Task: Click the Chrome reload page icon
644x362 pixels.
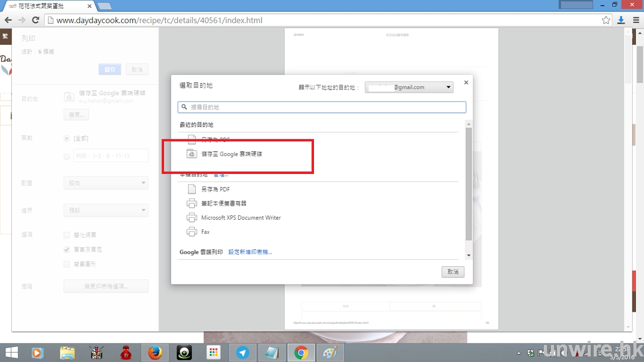Action: 35,20
